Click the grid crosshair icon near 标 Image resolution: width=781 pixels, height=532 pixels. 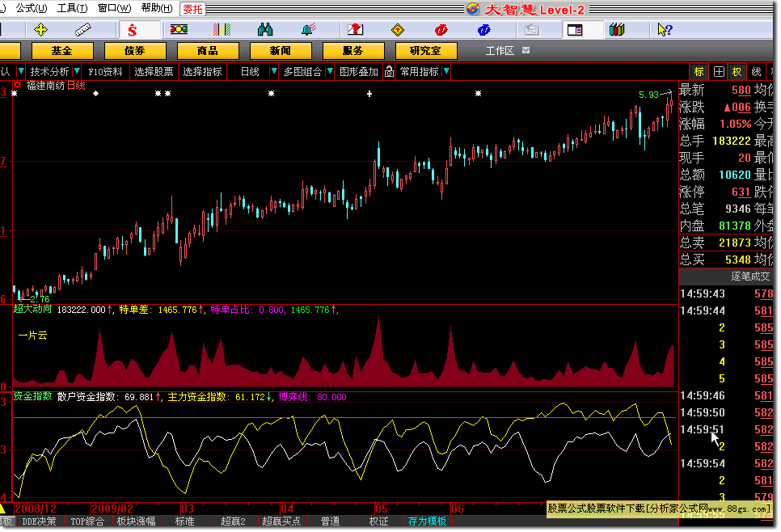719,72
